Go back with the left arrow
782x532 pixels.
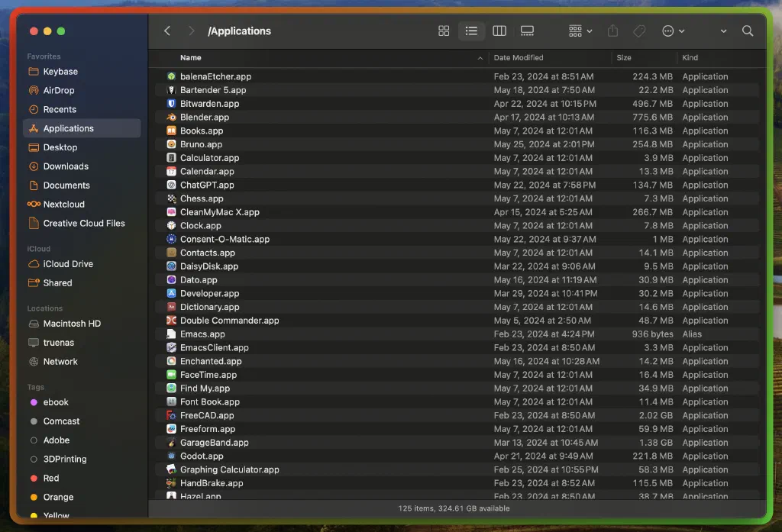point(167,31)
